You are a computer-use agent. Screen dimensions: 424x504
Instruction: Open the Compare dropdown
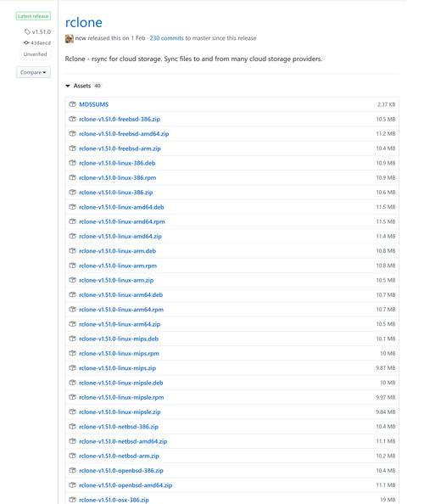[33, 72]
